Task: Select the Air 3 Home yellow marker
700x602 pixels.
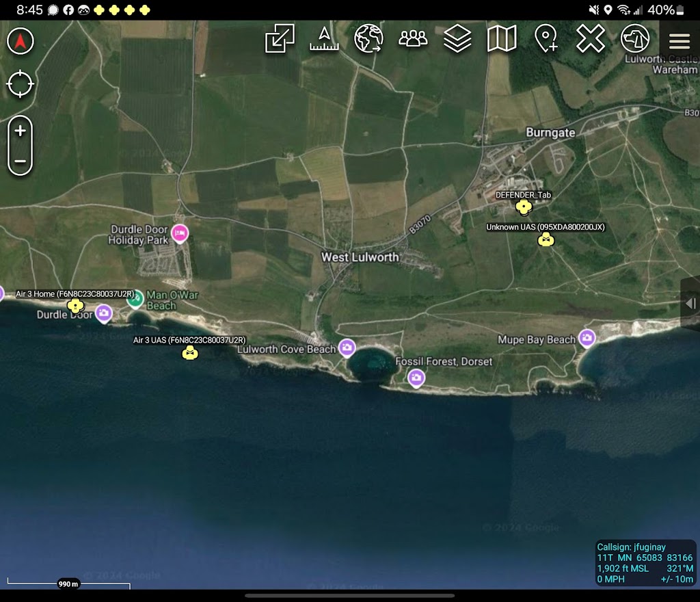Action: [x=75, y=306]
